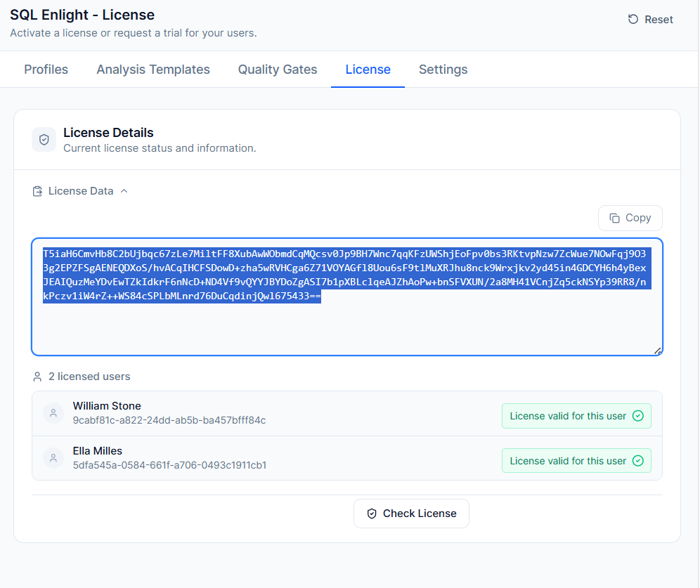The image size is (700, 588).
Task: Click the License Data clipboard icon
Action: [37, 191]
